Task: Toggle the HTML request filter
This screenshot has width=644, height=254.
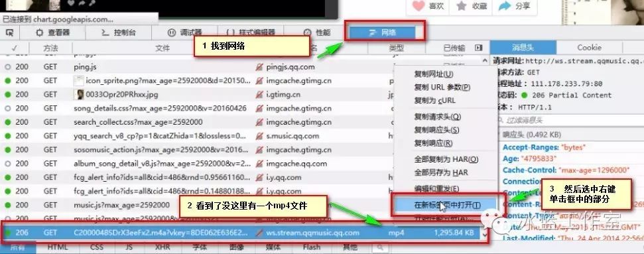Action: click(x=58, y=247)
